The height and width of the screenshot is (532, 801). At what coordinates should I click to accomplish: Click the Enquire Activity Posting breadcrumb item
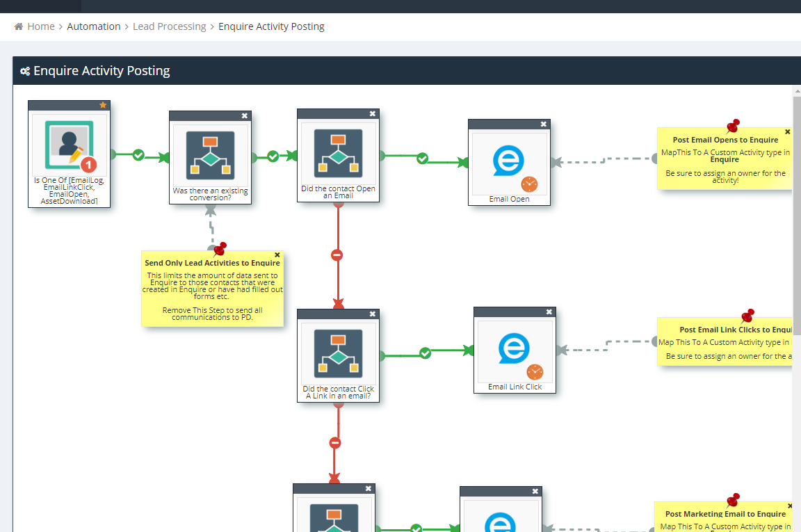271,26
